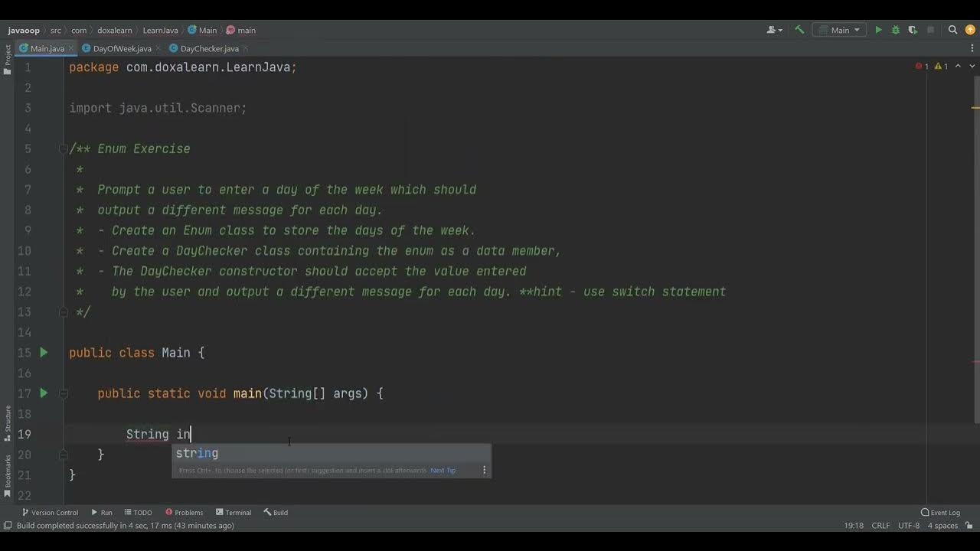Click the yellow warning count indicator

[942, 67]
